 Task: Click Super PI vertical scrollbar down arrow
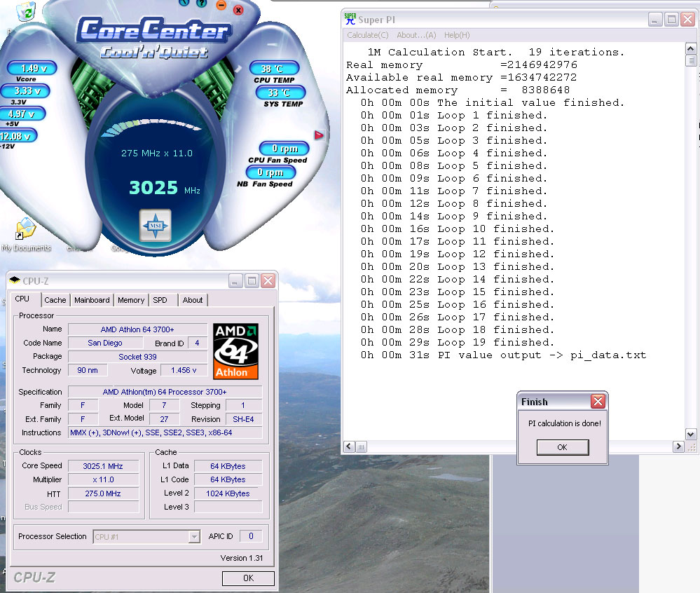[690, 434]
